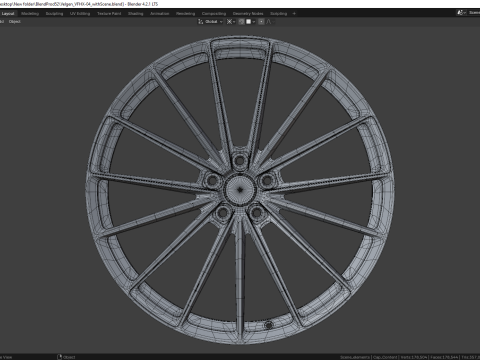Switch to the Compositing workspace
This screenshot has width=480, height=360.
coord(214,14)
